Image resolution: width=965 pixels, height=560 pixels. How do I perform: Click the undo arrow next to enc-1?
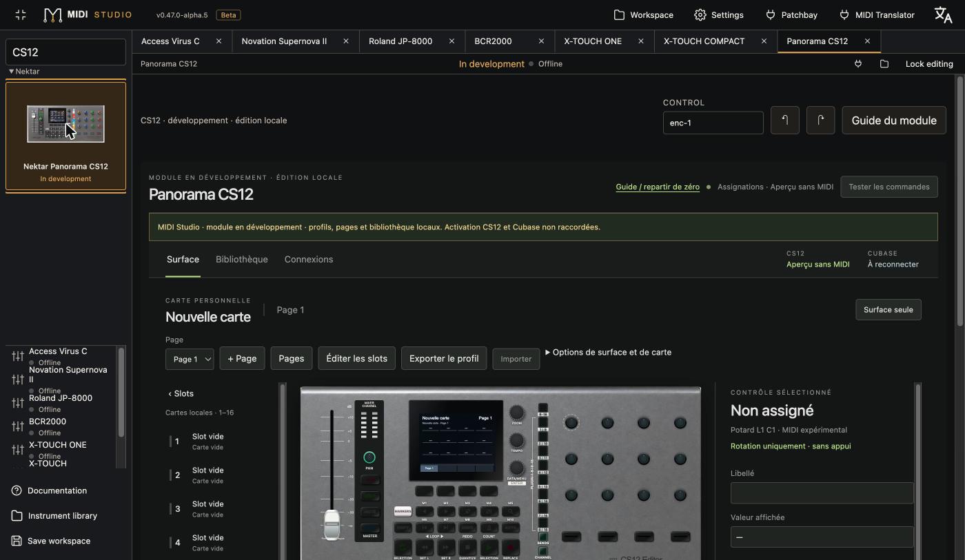tap(784, 121)
